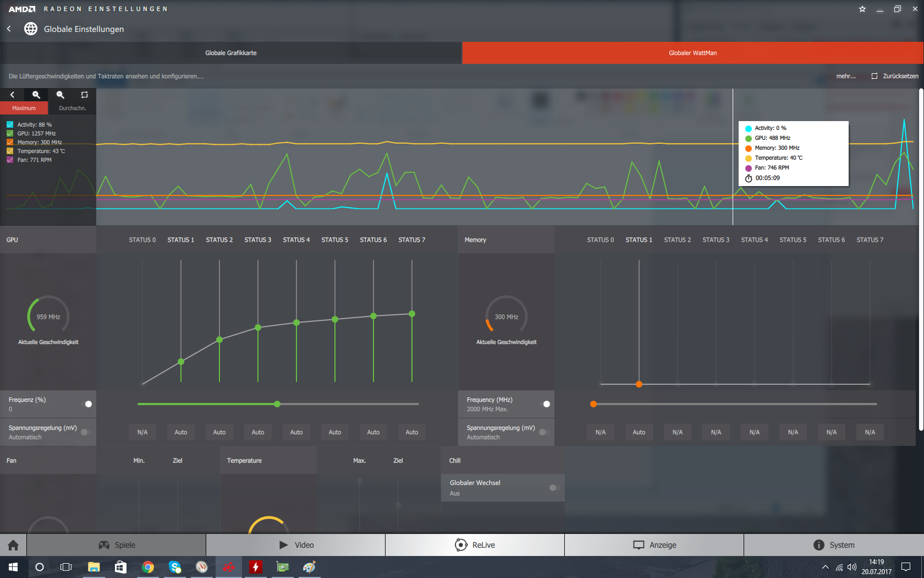Open Cortana search circle in taskbar
The image size is (924, 578).
point(40,567)
